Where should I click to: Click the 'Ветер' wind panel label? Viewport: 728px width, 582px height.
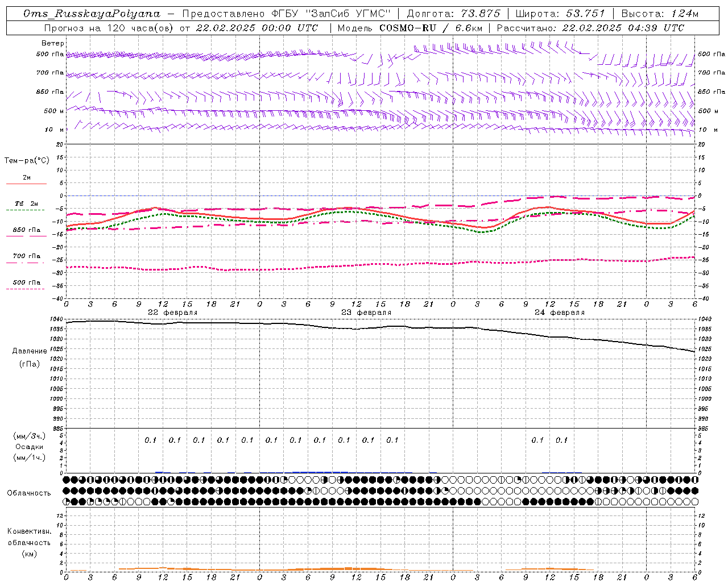click(53, 43)
